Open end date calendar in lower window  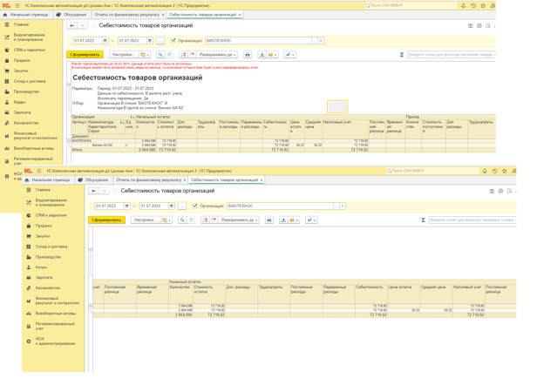[172, 206]
